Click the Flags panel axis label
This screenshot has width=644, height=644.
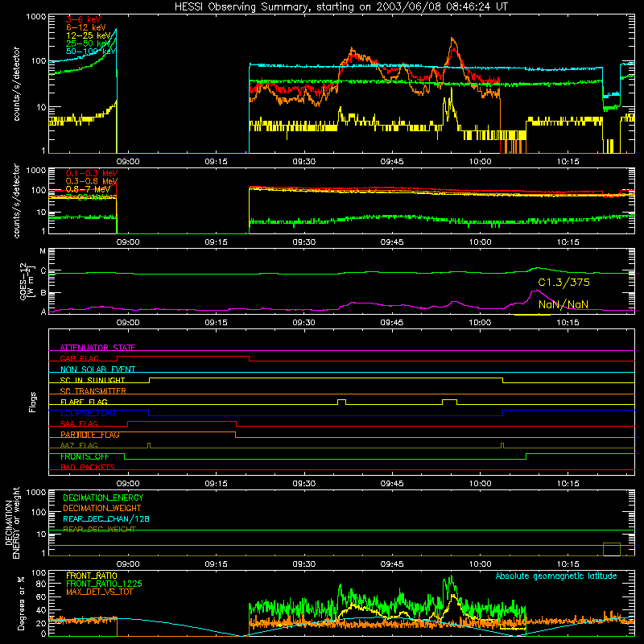pyautogui.click(x=32, y=402)
